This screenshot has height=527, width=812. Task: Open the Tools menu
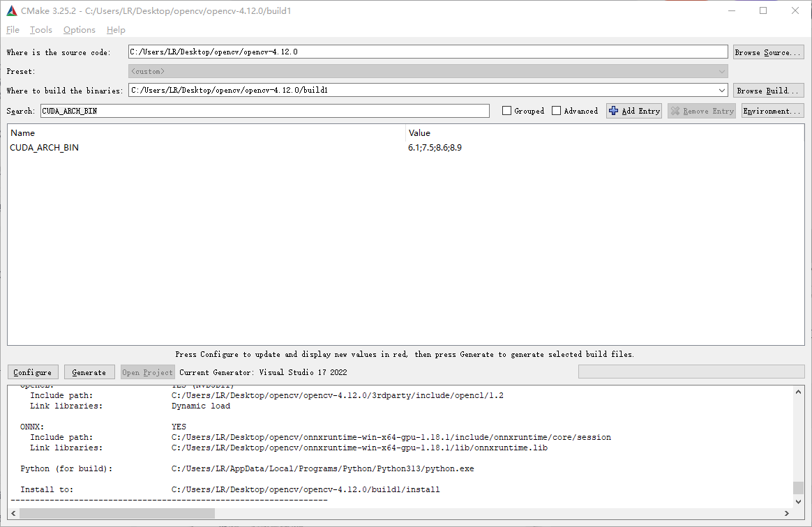pos(41,29)
